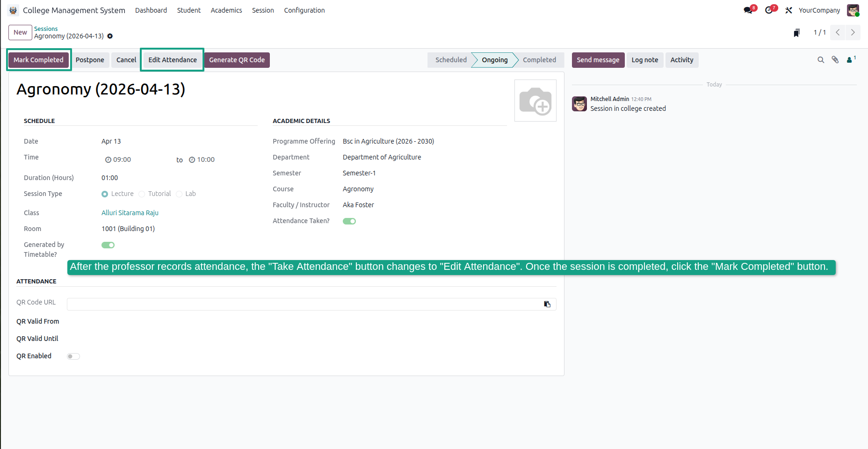Screen dimensions: 868x449
Task: Open the Session menu
Action: tap(263, 10)
